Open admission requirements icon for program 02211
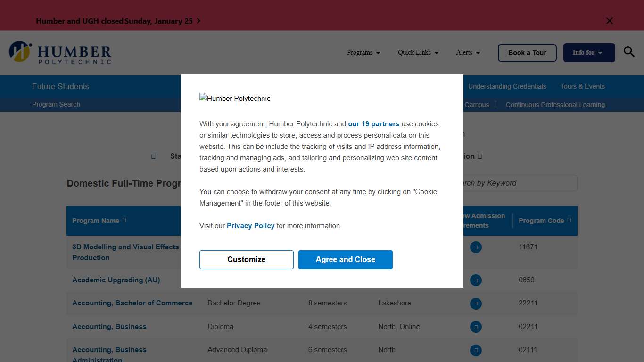 [x=476, y=327]
